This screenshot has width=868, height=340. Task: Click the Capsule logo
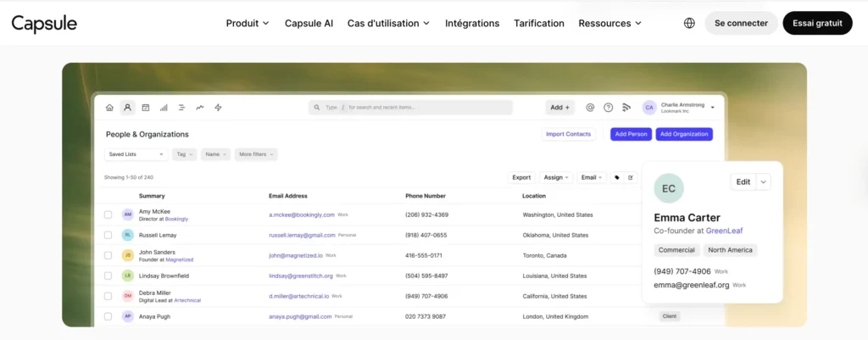coord(44,23)
